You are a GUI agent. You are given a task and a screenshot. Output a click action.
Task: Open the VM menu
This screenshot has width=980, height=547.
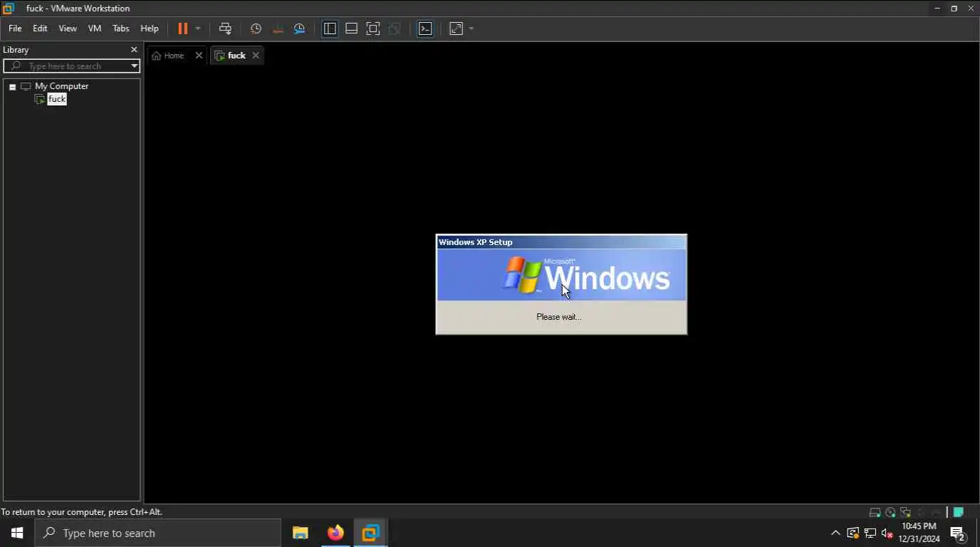(95, 28)
